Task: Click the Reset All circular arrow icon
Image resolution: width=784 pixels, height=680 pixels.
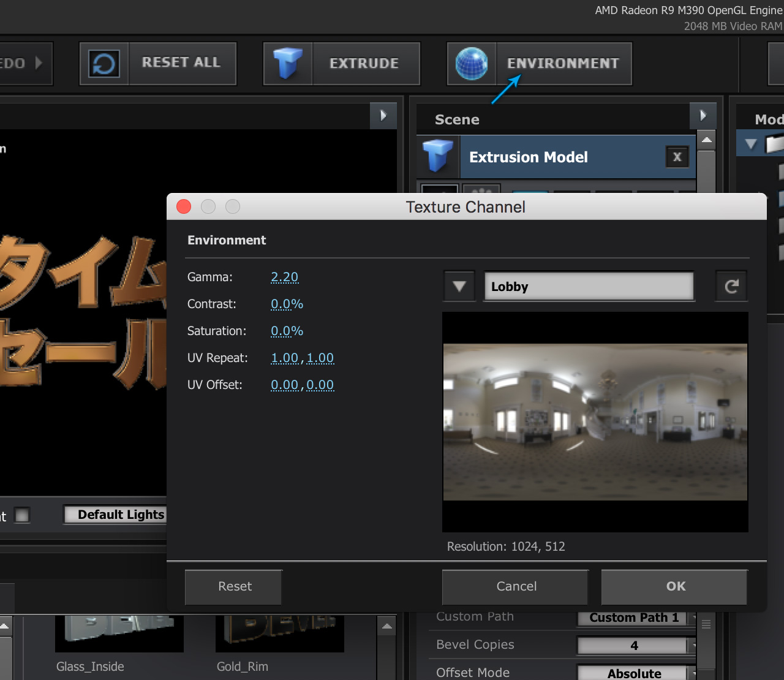Action: [x=104, y=64]
